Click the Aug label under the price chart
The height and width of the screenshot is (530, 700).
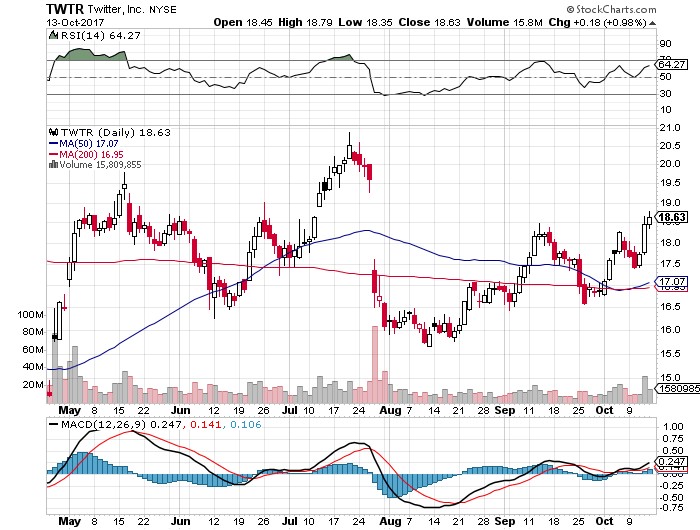pyautogui.click(x=390, y=410)
